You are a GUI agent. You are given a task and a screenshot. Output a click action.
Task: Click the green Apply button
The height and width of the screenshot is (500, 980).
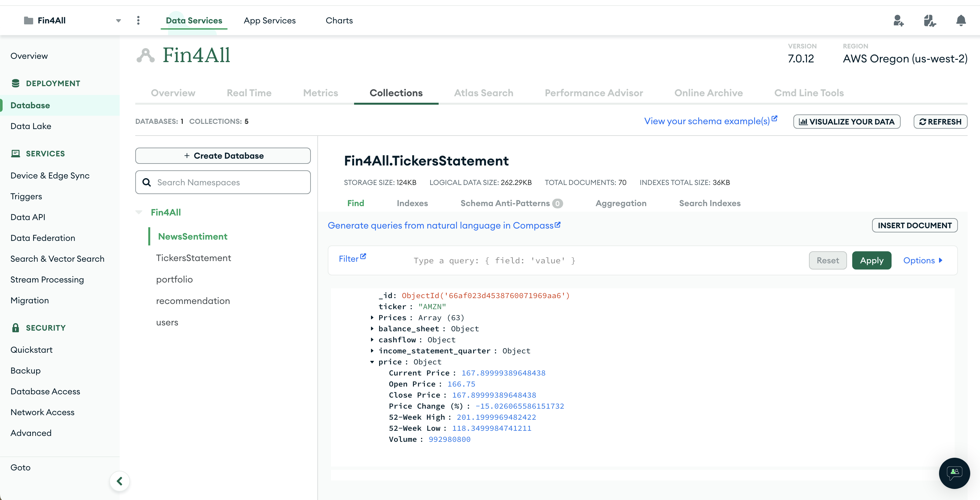pos(871,260)
